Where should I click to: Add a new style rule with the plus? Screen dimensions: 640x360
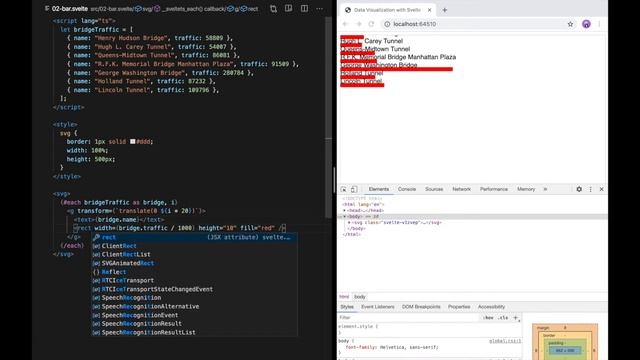click(516, 318)
